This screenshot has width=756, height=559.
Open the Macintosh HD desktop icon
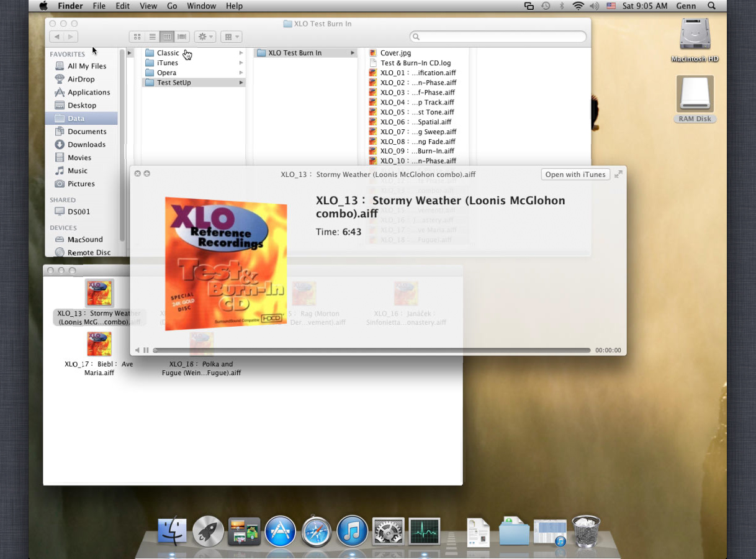point(695,40)
